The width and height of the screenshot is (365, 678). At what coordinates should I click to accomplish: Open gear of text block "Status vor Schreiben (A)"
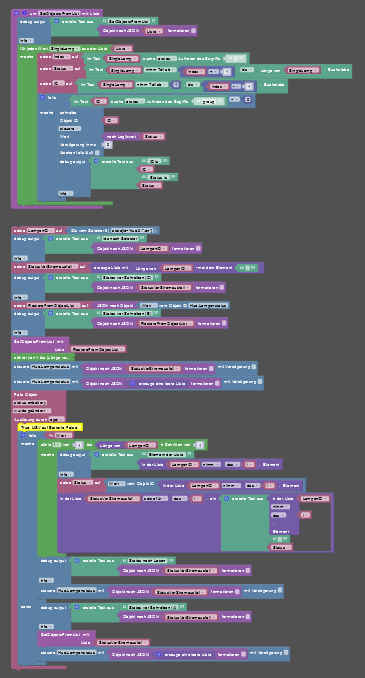pos(77,607)
